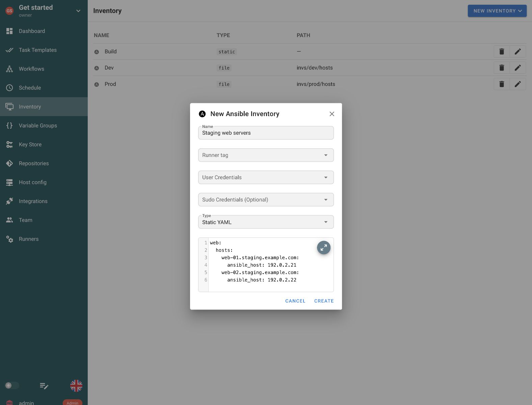Change language using the UK flag icon
Image resolution: width=532 pixels, height=405 pixels.
pyautogui.click(x=76, y=386)
